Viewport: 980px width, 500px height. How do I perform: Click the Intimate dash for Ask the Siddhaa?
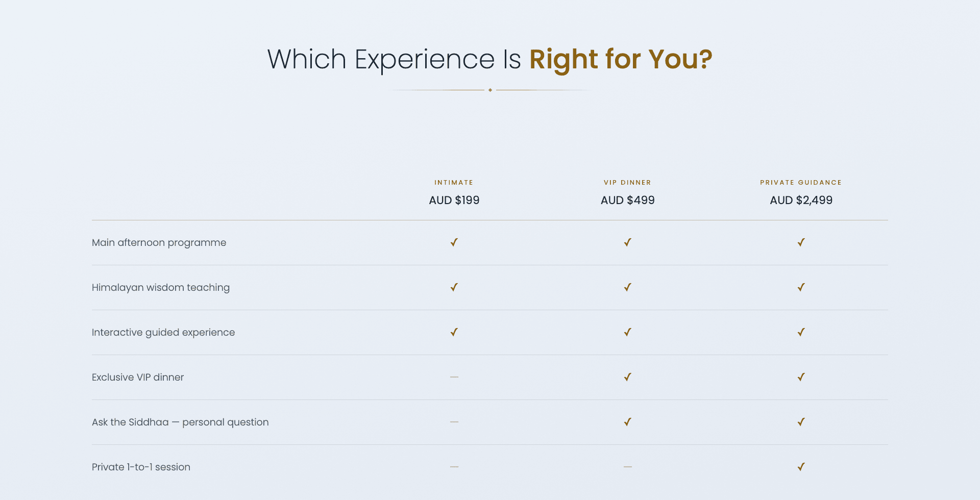click(x=454, y=422)
